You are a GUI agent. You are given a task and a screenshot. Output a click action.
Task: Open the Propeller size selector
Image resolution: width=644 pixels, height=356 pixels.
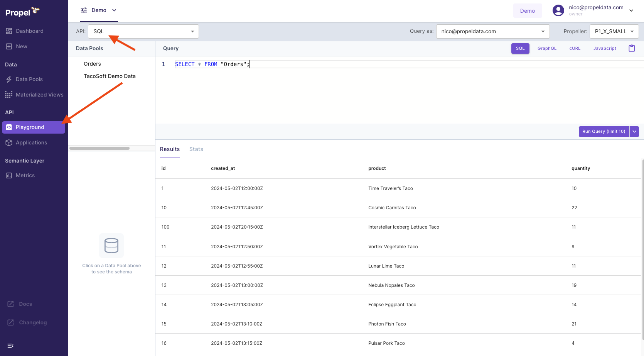(614, 31)
